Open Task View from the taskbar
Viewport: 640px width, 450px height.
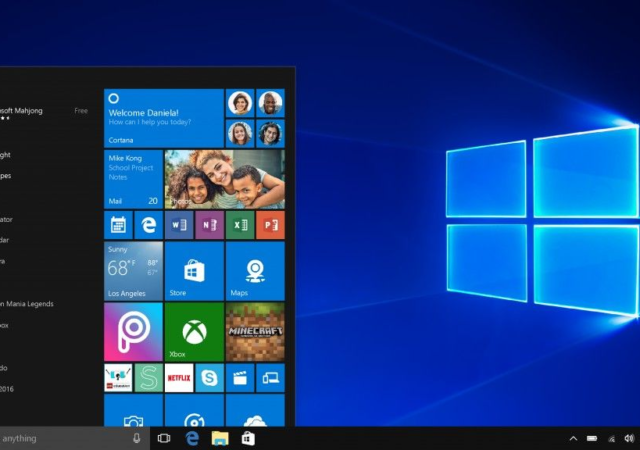[x=164, y=438]
